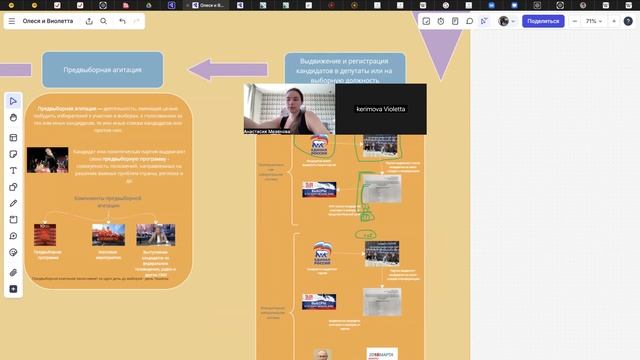This screenshot has height=360, width=640.
Task: Redo the last undone action
Action: (137, 21)
